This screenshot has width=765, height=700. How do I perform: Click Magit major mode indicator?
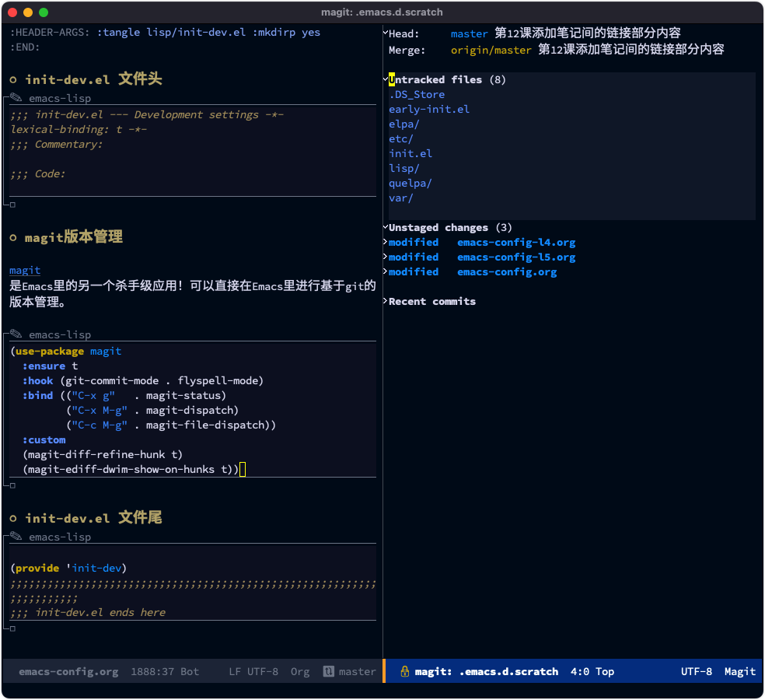[739, 672]
